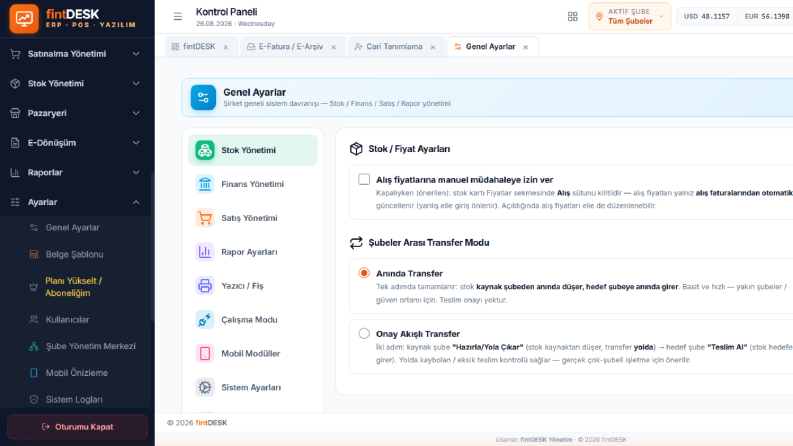
Task: Click Oturumu Kapat logout button
Action: [77, 427]
